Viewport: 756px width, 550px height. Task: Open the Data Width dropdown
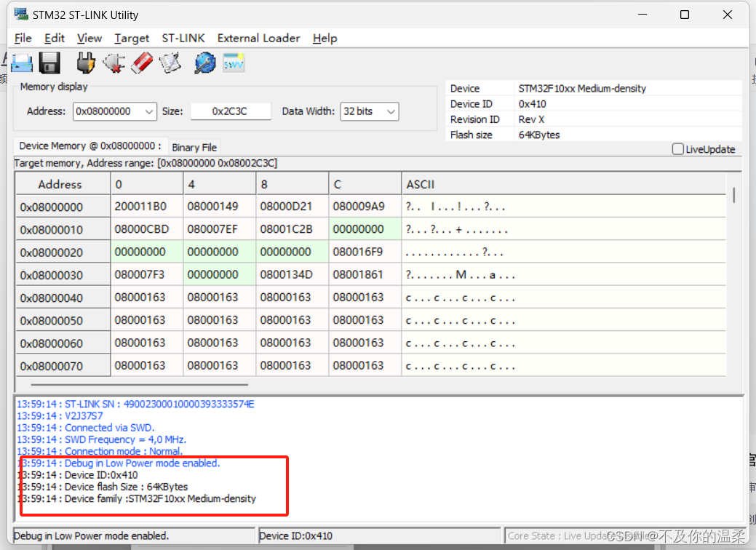pos(391,112)
